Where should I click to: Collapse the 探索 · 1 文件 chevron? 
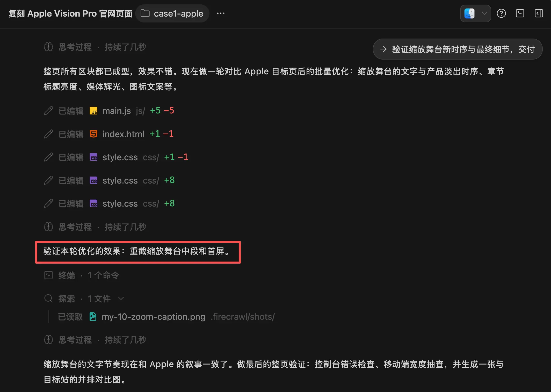tap(121, 299)
